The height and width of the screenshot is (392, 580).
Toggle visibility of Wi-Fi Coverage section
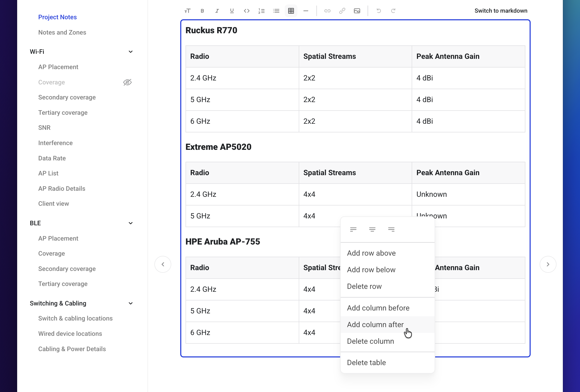pos(127,82)
